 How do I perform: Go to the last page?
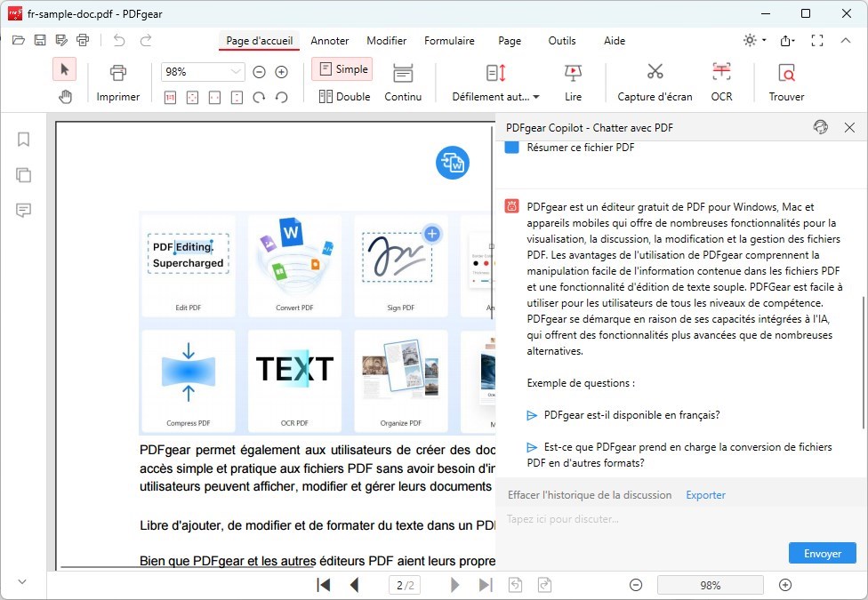pos(486,585)
